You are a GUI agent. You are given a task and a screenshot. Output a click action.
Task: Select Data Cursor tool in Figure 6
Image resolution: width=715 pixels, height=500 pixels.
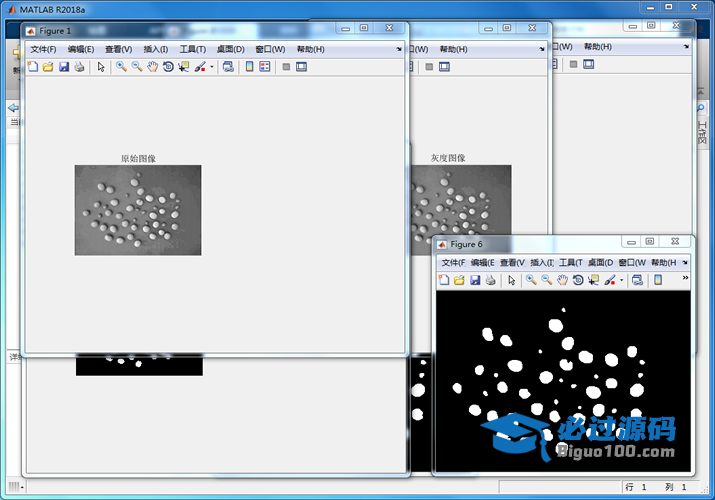tap(593, 280)
